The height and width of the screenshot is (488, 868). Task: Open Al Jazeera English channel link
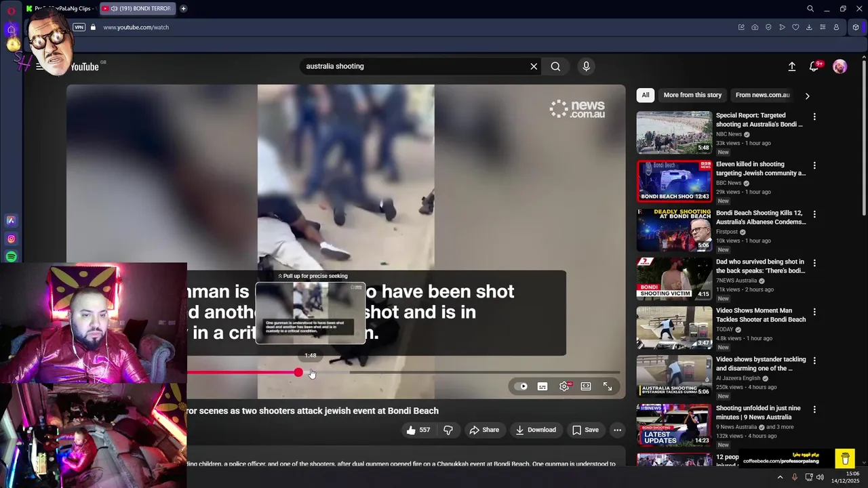738,378
